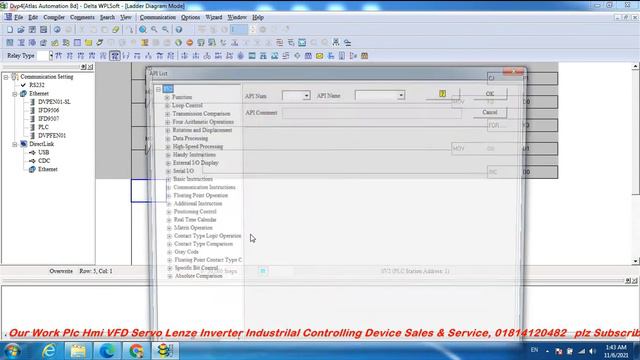Select DVPEN01-SL in the tree
Viewport: 640px width, 360px height.
(54, 102)
